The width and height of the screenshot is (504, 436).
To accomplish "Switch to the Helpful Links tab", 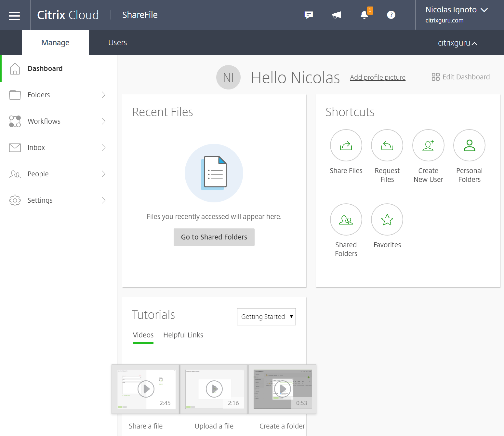I will pos(183,335).
